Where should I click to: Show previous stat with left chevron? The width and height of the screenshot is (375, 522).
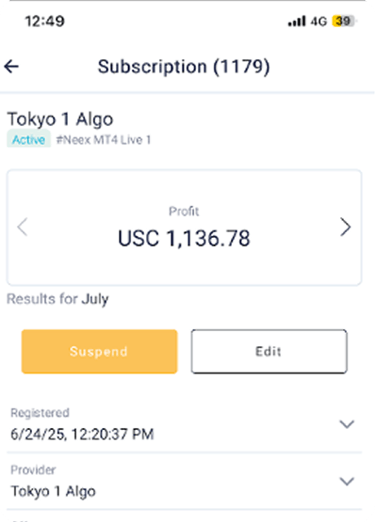(x=22, y=227)
